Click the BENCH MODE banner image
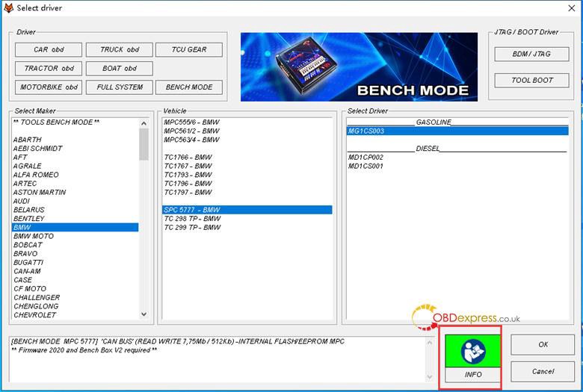This screenshot has height=392, width=583. (x=360, y=67)
